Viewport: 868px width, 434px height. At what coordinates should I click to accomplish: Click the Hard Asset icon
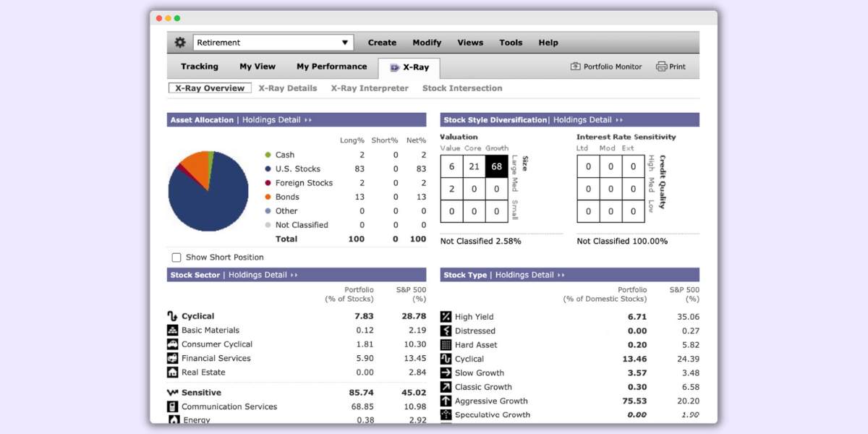446,345
